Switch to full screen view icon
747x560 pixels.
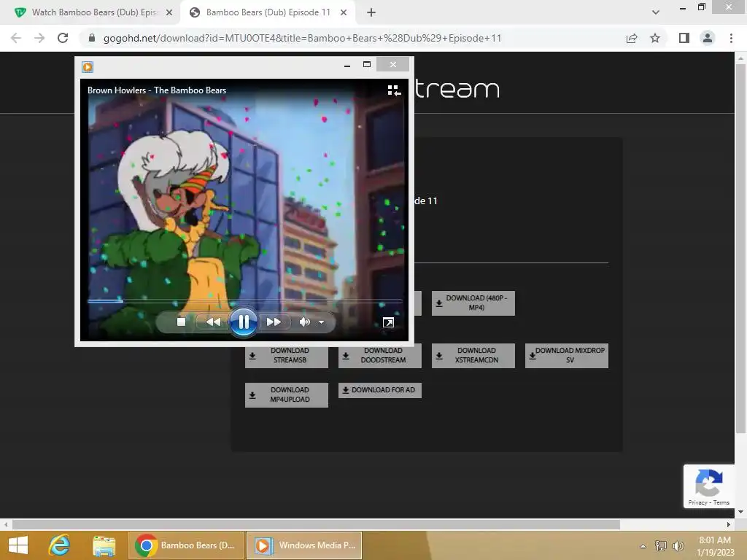coord(388,322)
